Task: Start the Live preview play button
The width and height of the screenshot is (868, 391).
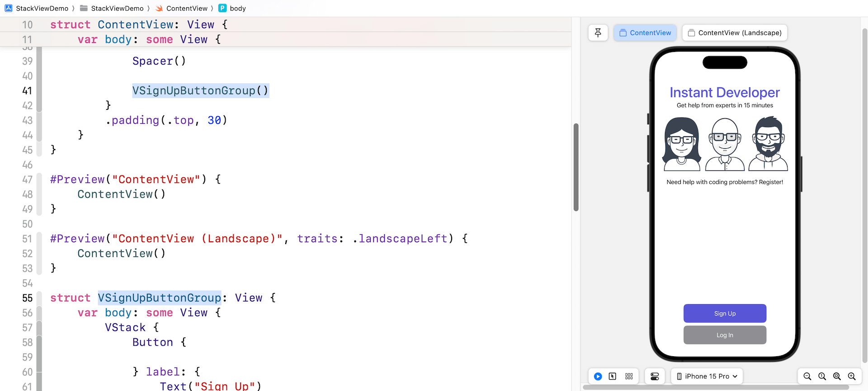Action: click(598, 376)
